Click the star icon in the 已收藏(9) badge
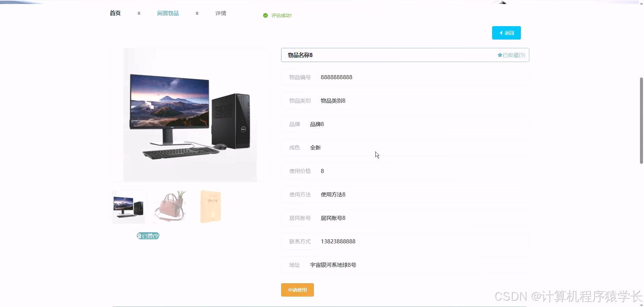Image resolution: width=644 pixels, height=307 pixels. (499, 55)
